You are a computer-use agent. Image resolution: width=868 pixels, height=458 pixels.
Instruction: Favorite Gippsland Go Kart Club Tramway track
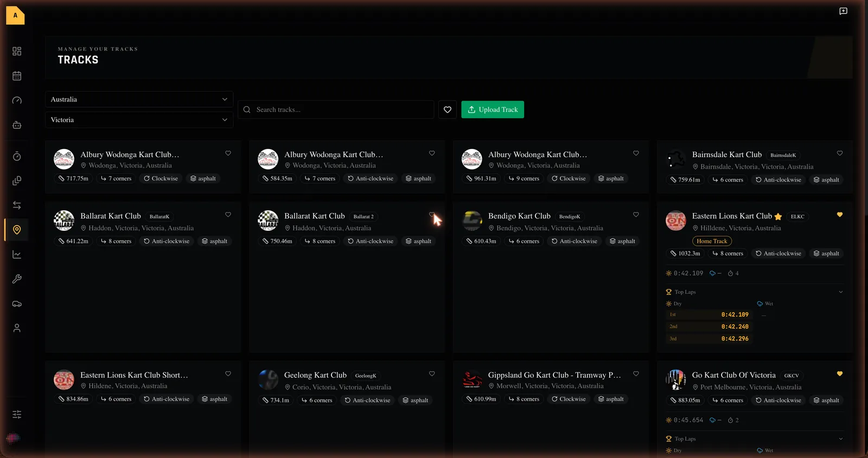[636, 373]
